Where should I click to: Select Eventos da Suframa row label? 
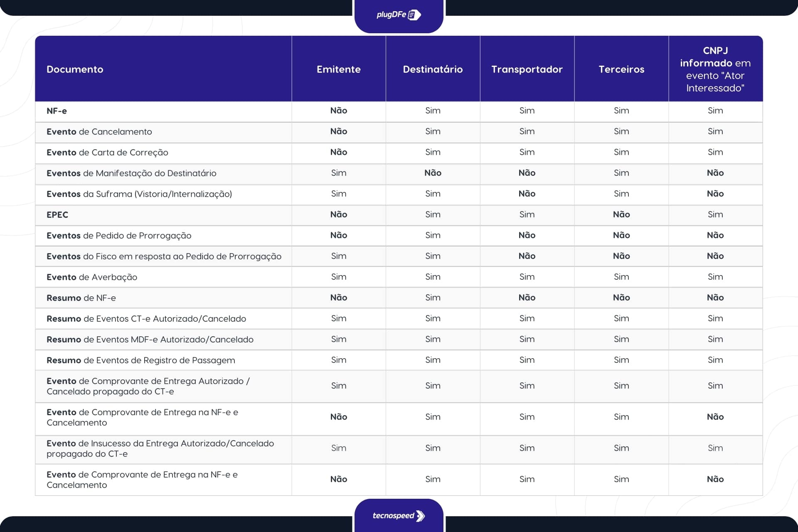pyautogui.click(x=139, y=194)
